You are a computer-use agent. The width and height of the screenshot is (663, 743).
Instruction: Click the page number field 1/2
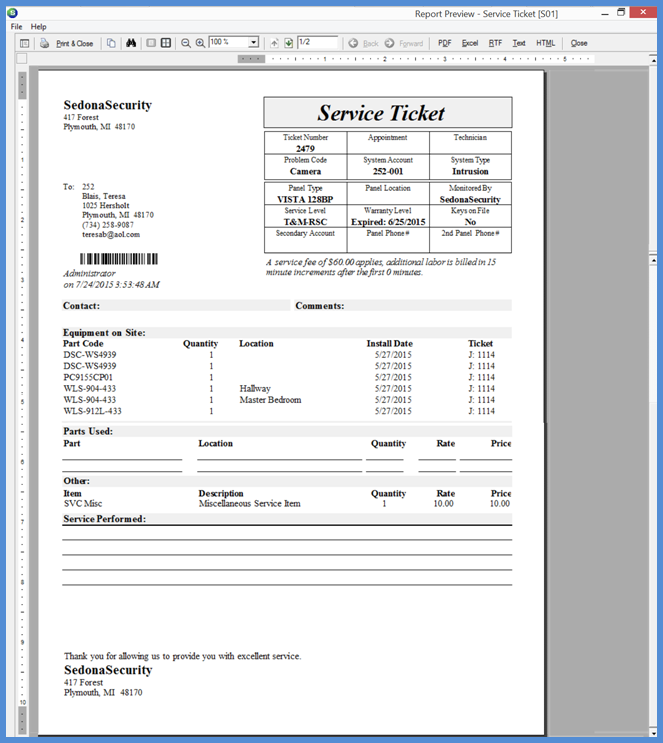(x=318, y=42)
